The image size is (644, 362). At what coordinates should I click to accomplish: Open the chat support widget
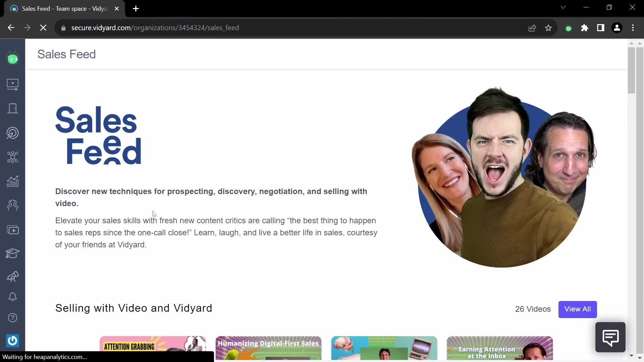coord(610,337)
